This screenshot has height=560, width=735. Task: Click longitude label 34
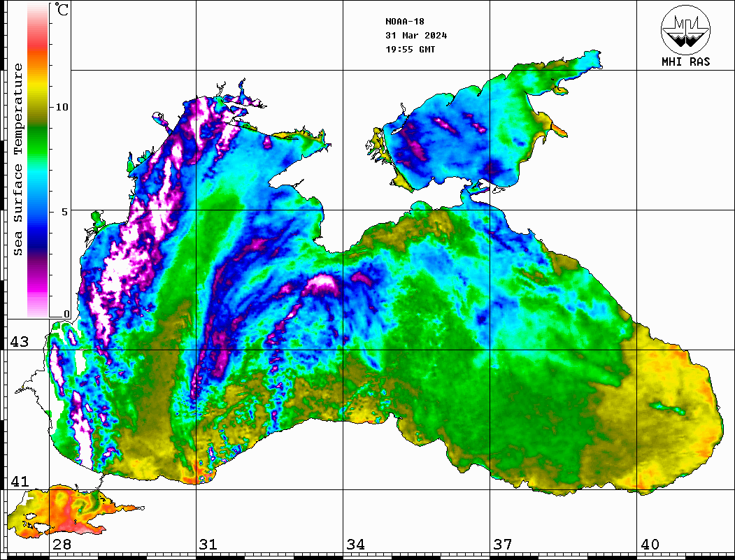tap(356, 544)
